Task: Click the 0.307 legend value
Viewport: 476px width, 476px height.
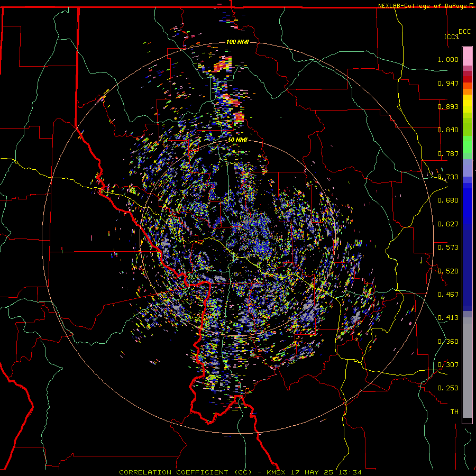Action: pyautogui.click(x=448, y=365)
